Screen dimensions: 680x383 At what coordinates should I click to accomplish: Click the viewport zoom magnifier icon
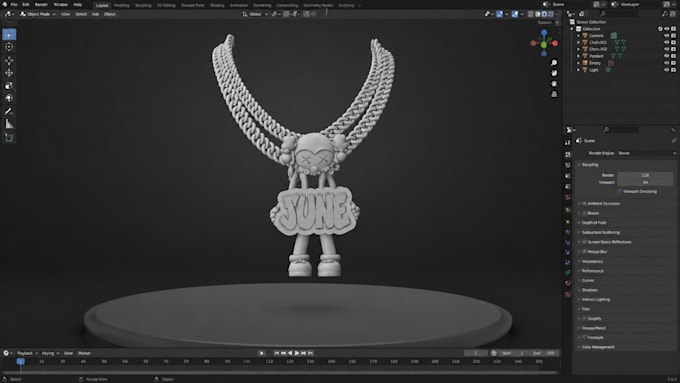pos(554,63)
